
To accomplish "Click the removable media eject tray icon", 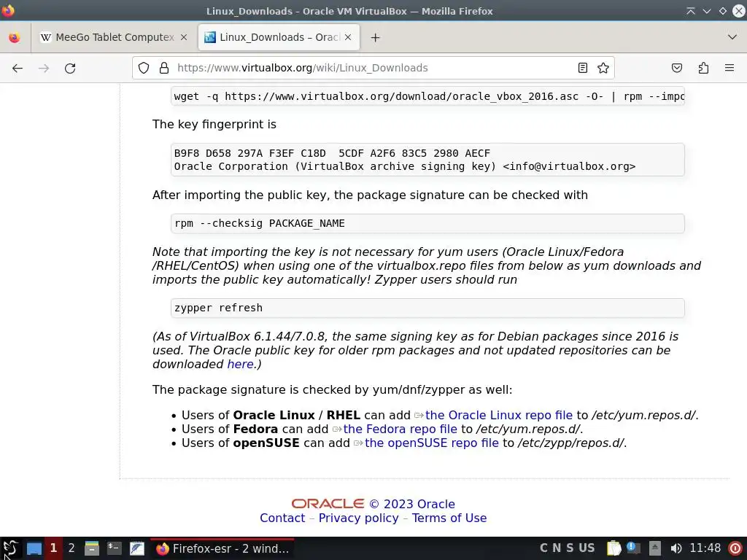I will 655,548.
